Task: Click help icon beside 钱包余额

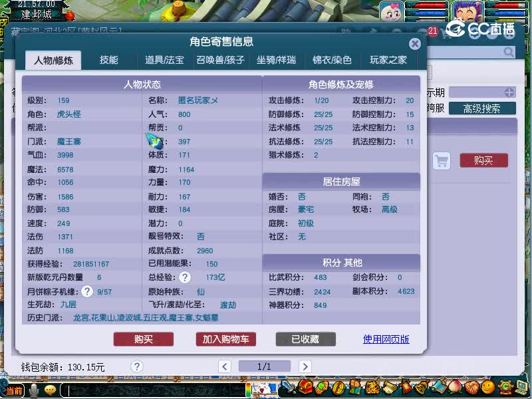Action: [137, 366]
